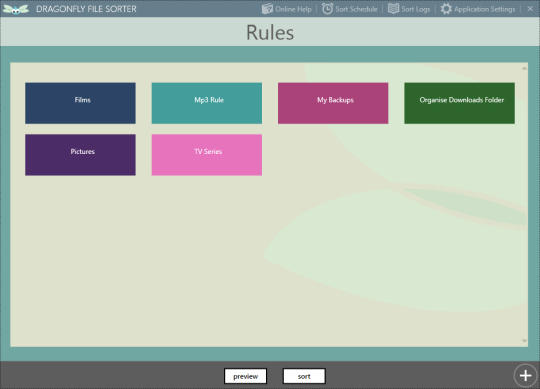Click the dragonfly logo icon
Screen dimensions: 540x389
point(15,9)
